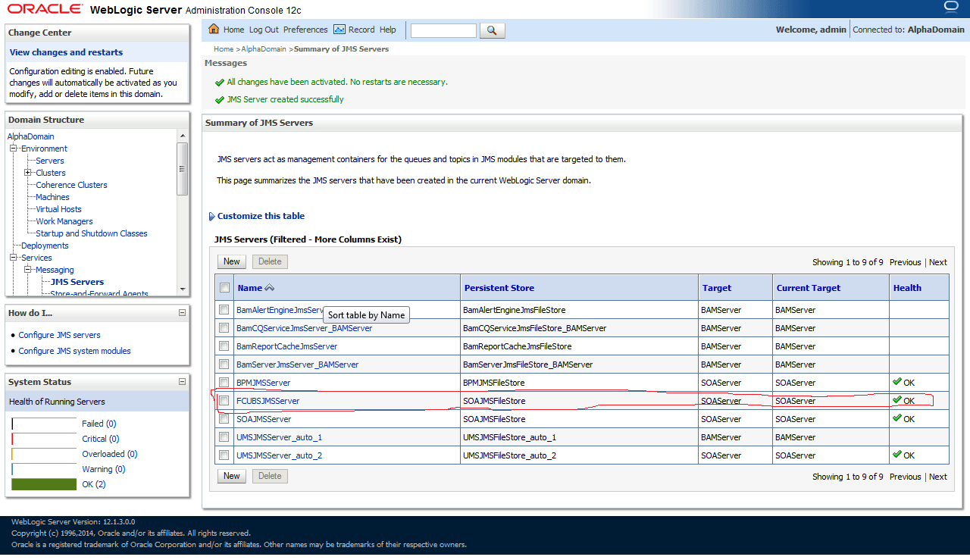Click the Domain Structure scroll down arrow
The width and height of the screenshot is (970, 560).
click(182, 289)
